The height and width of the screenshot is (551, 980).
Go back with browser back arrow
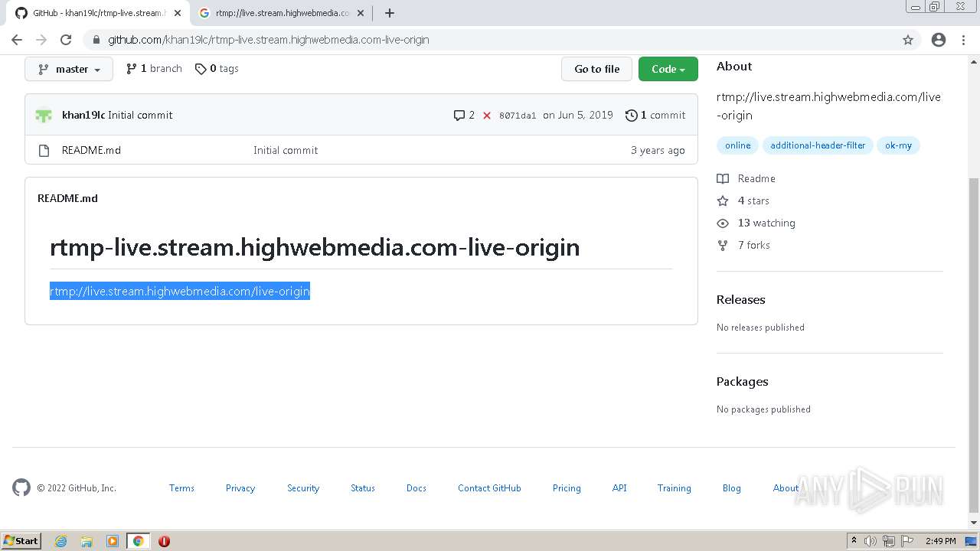pos(17,40)
